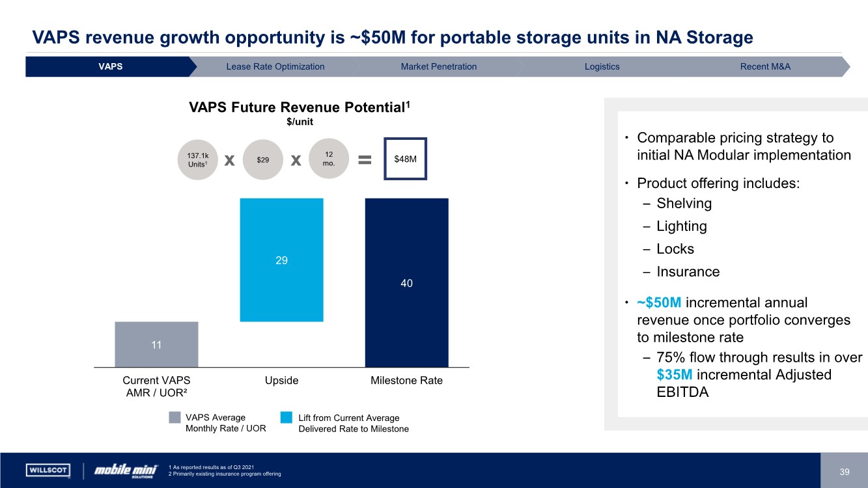Click the multiplication sign after $29

tap(296, 160)
